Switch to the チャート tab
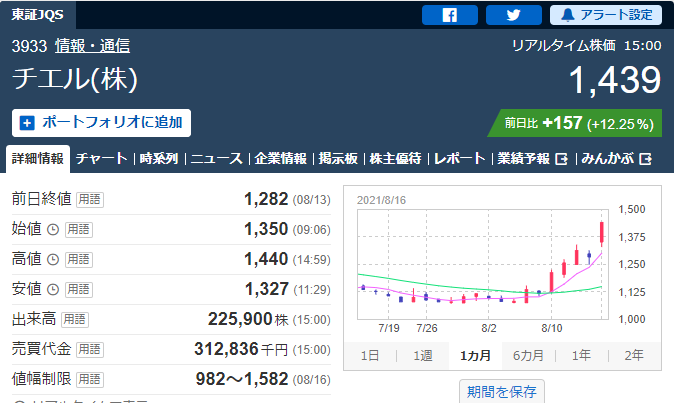The image size is (674, 403). coord(101,159)
